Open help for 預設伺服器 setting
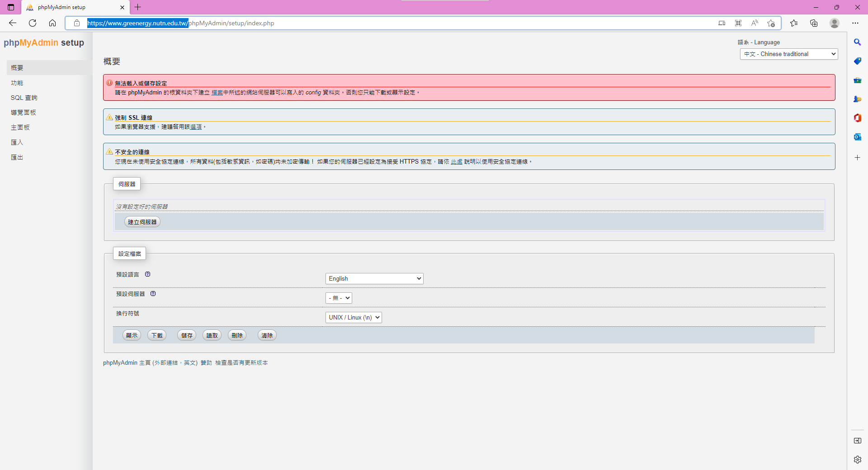This screenshot has width=868, height=470. point(153,293)
